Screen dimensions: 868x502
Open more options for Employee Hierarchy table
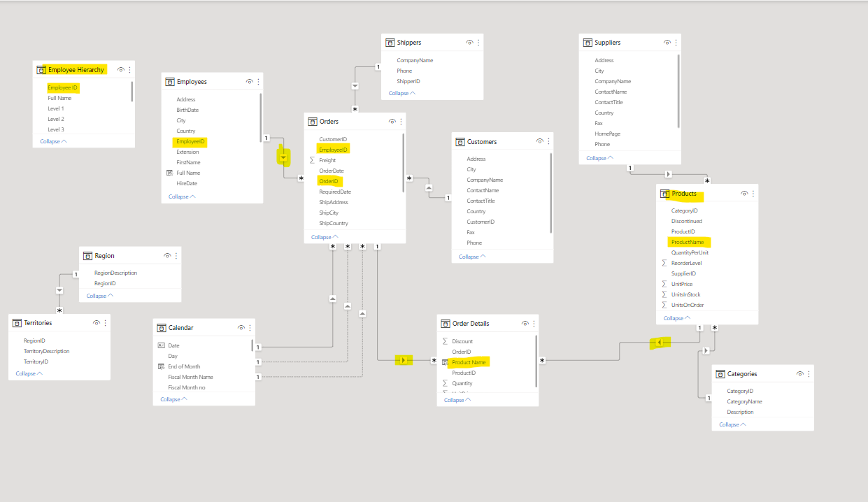(130, 70)
